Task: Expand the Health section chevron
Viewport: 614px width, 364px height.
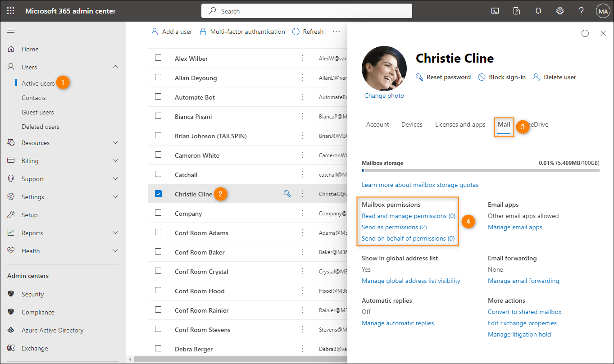Action: [115, 251]
